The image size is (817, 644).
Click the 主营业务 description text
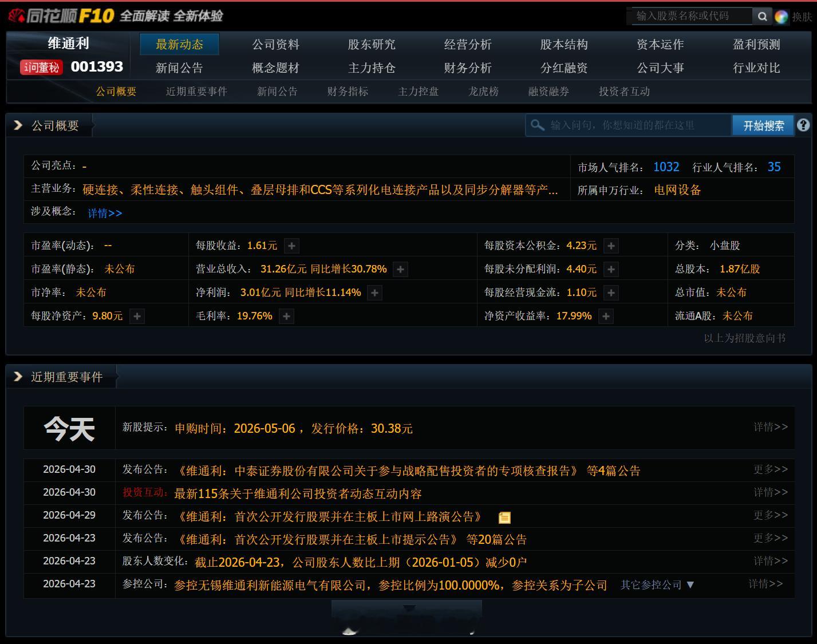click(x=320, y=189)
